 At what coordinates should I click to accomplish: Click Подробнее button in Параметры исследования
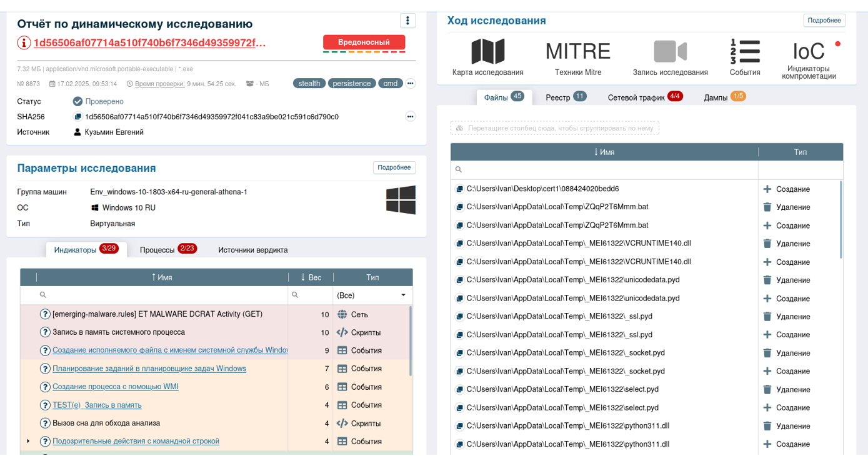(x=394, y=167)
